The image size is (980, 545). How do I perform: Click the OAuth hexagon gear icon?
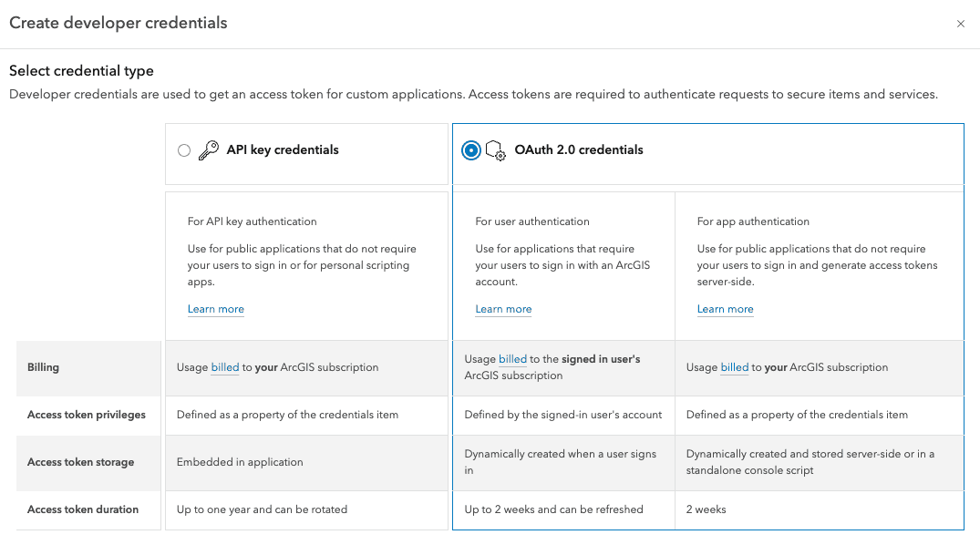point(495,150)
